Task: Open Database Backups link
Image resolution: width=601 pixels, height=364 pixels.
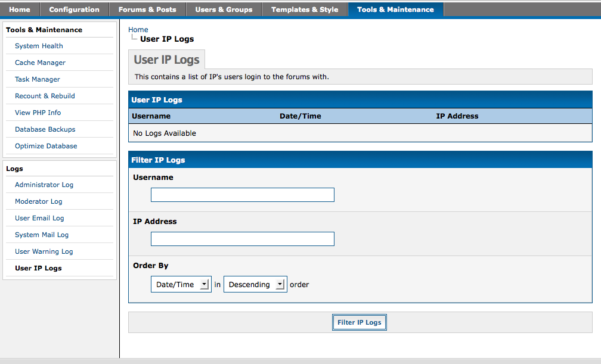Action: [x=45, y=129]
